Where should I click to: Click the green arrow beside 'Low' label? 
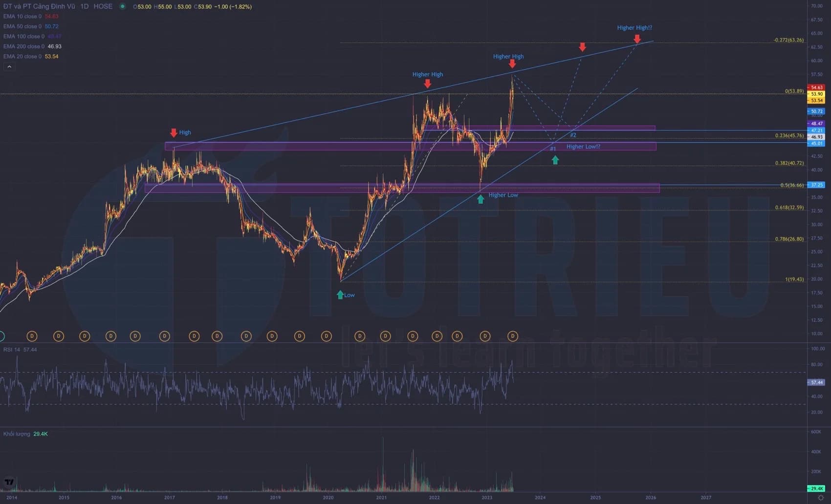pyautogui.click(x=340, y=294)
